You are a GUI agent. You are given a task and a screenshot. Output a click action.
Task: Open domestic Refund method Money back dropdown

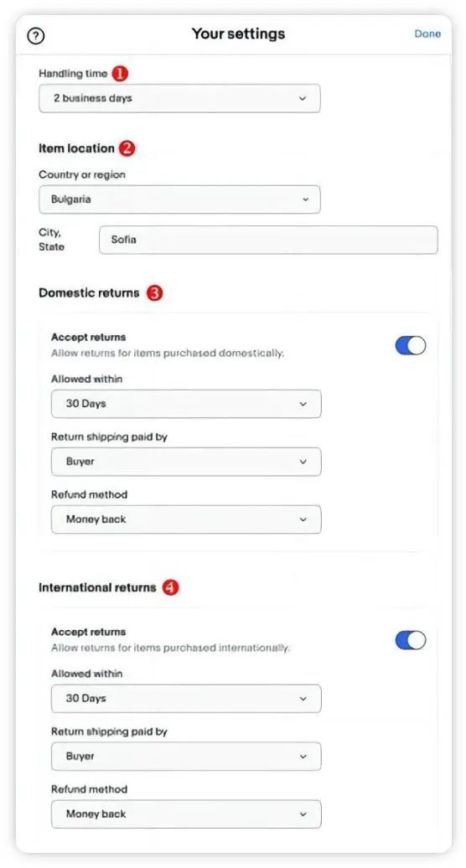(186, 519)
